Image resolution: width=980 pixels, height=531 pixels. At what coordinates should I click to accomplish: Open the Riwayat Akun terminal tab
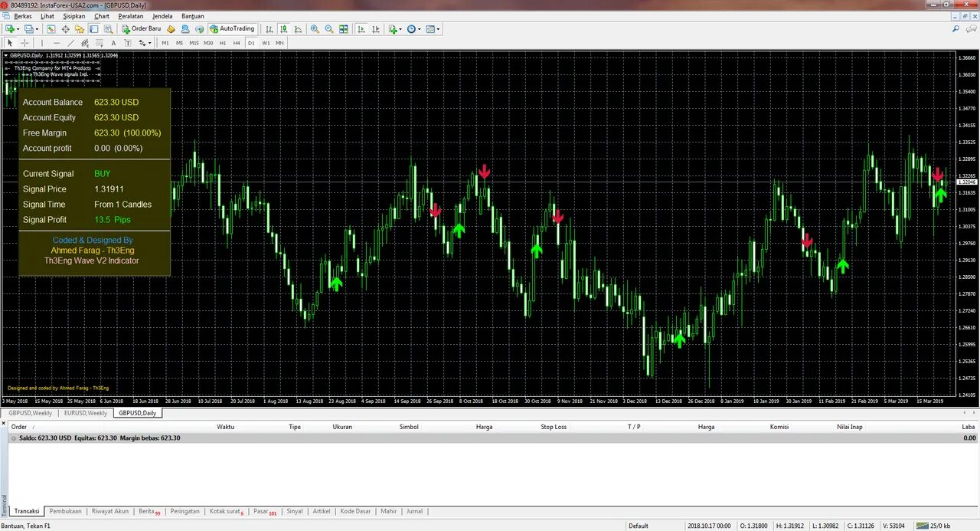110,511
